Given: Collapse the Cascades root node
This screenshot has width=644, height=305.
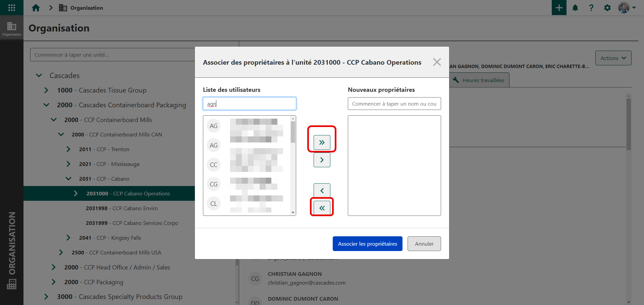Looking at the screenshot, I should point(39,75).
